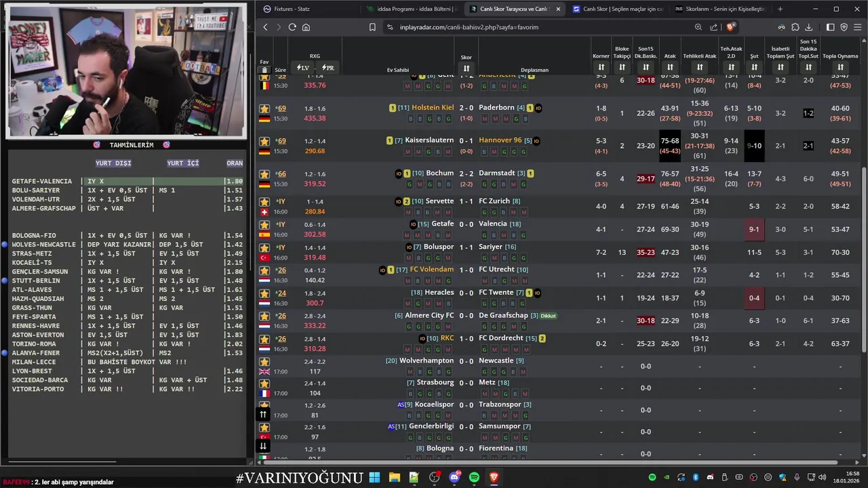
Task: Click the ⚡PR RXG filter button
Action: click(328, 68)
